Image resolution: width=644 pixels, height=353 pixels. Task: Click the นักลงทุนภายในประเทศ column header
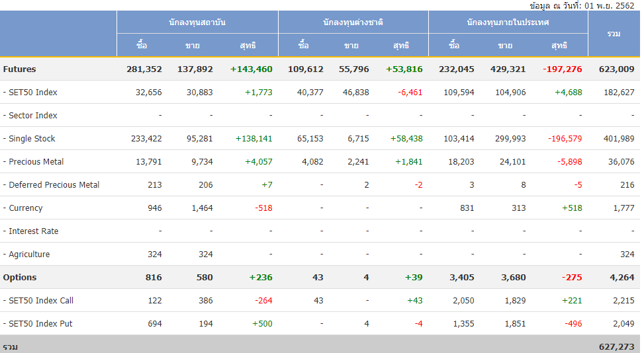click(508, 22)
